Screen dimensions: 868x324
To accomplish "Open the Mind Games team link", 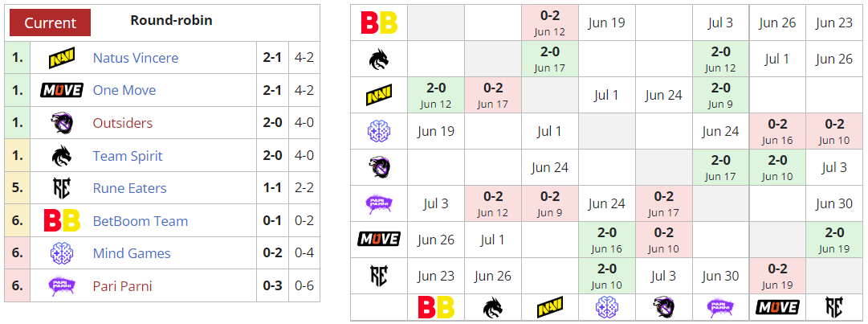I will [132, 253].
